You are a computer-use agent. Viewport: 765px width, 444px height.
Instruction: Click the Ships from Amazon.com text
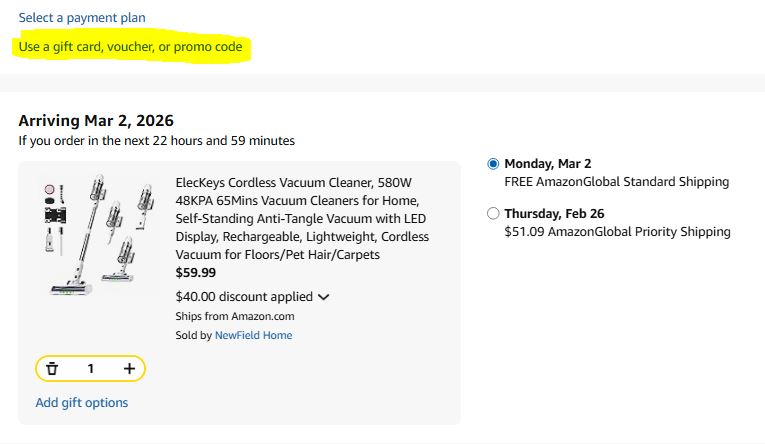tap(234, 316)
